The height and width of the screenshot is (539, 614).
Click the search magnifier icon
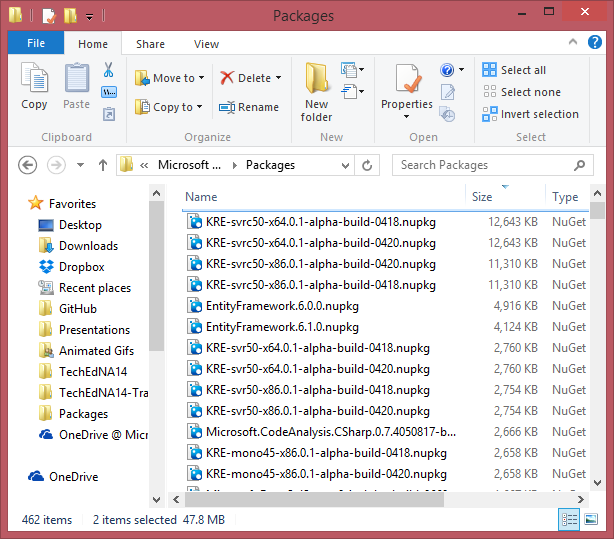pyautogui.click(x=579, y=165)
